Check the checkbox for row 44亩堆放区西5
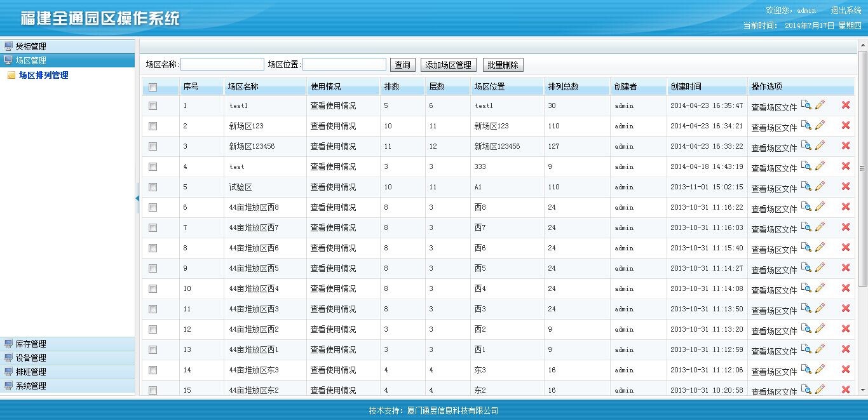 coord(153,269)
